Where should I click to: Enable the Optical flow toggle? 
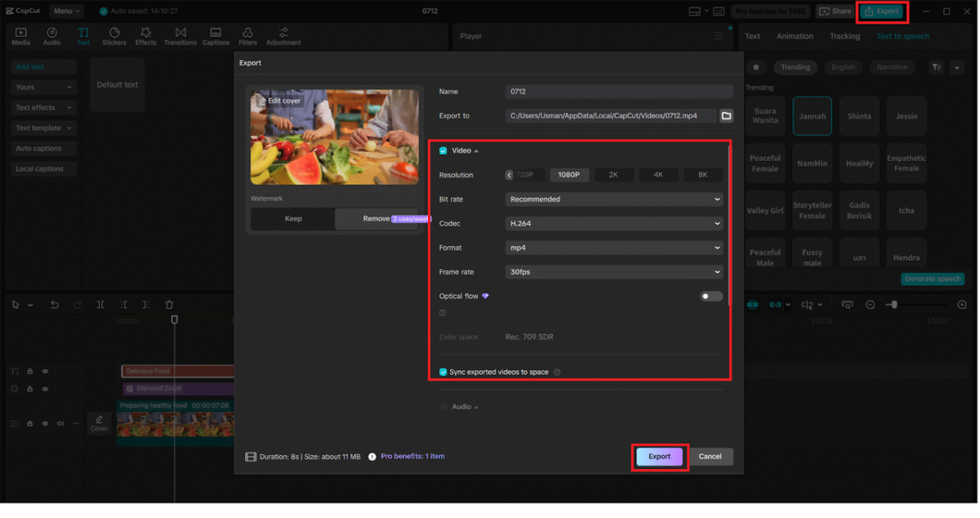(710, 296)
